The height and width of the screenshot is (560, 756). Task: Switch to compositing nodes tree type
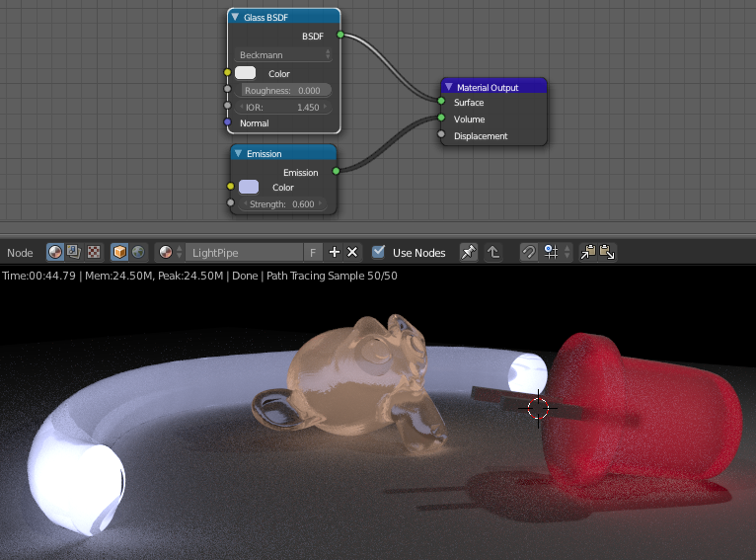pos(74,252)
